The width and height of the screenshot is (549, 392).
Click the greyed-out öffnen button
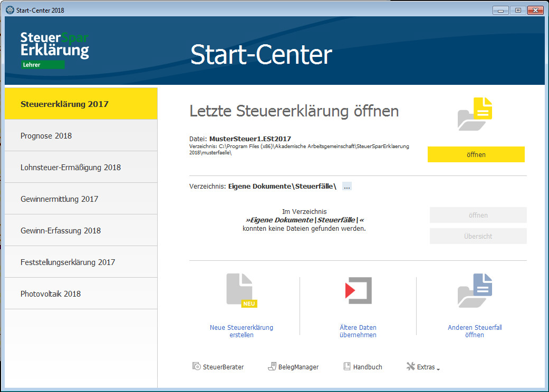[478, 215]
